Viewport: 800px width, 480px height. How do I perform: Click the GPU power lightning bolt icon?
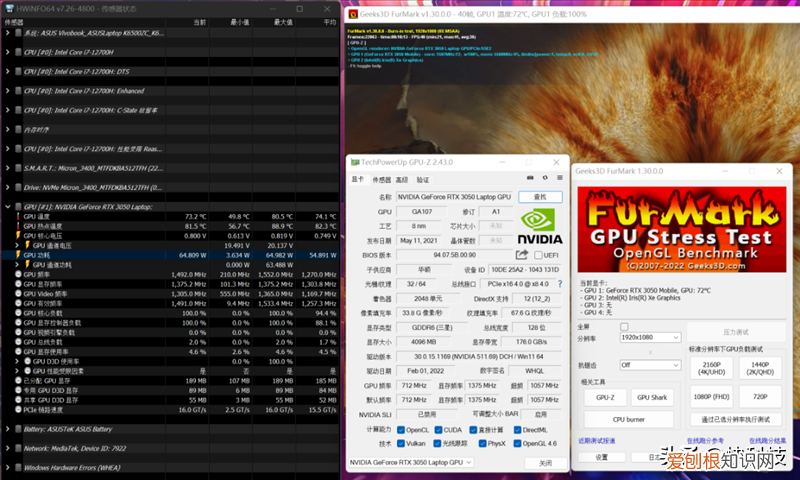pos(16,255)
